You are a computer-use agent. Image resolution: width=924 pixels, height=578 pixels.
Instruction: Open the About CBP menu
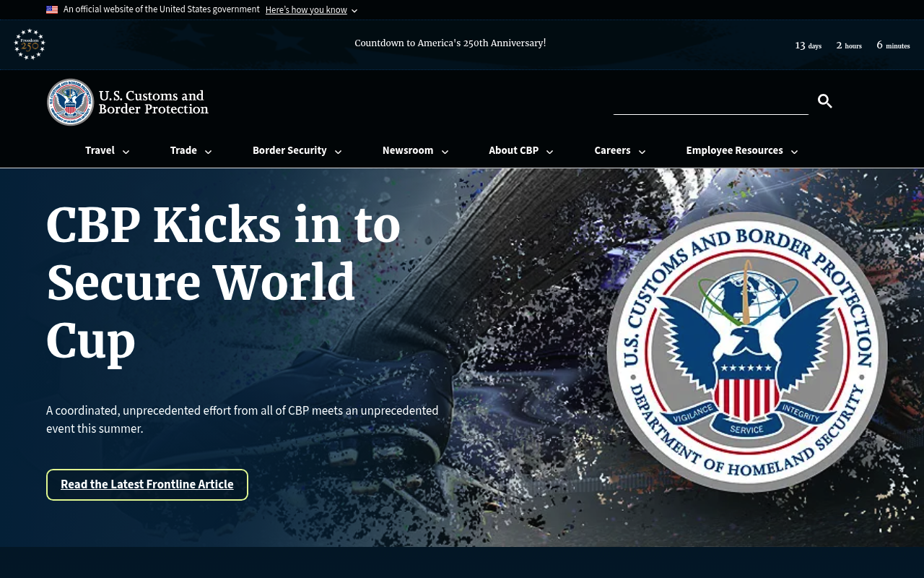[513, 150]
